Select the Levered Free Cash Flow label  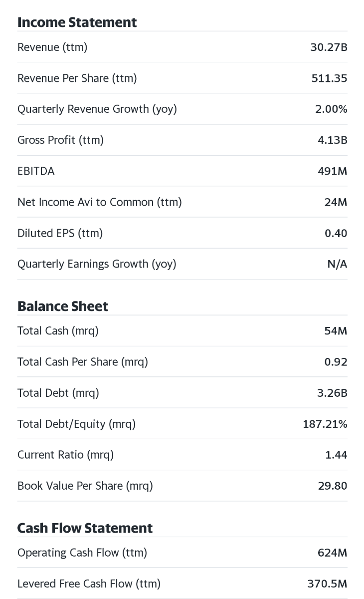89,584
